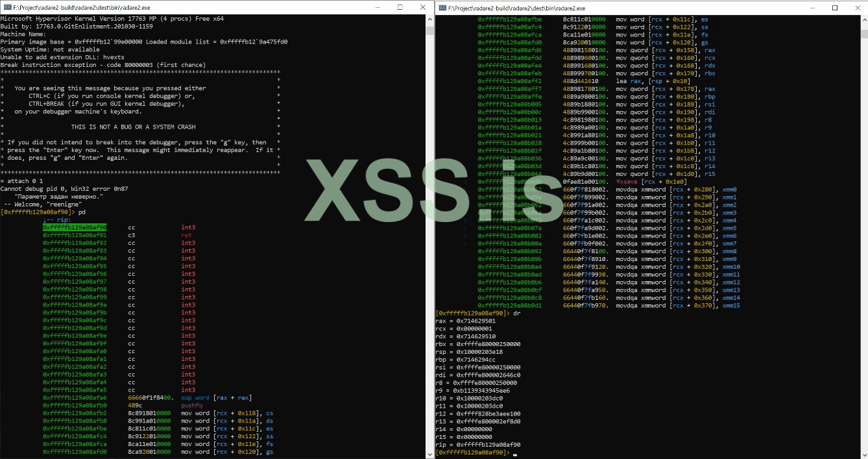Click the "Machine Name:" line

click(23, 34)
